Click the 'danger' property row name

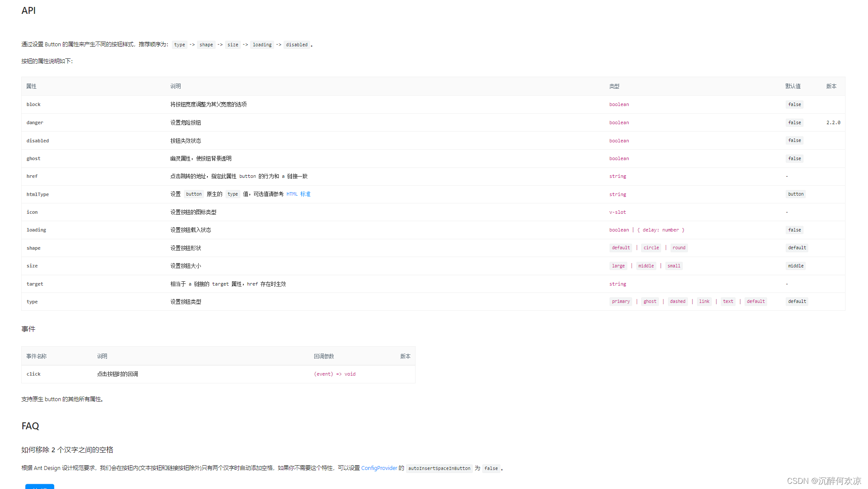pyautogui.click(x=35, y=123)
